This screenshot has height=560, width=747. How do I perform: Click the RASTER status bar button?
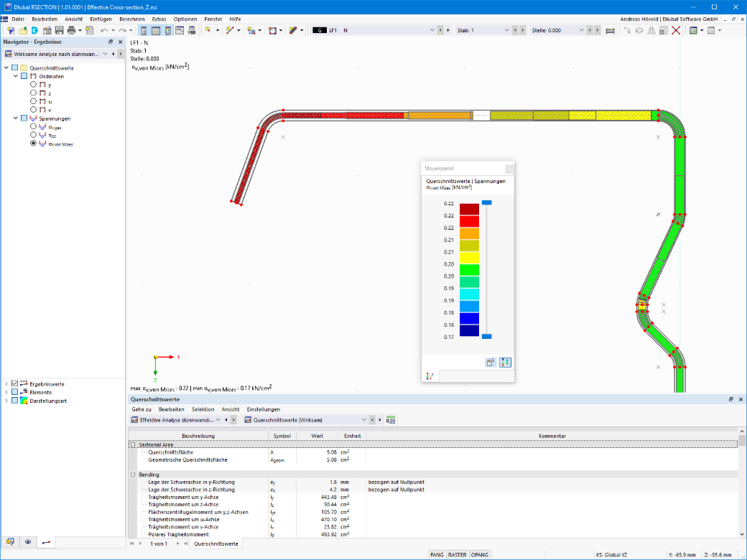coord(457,555)
